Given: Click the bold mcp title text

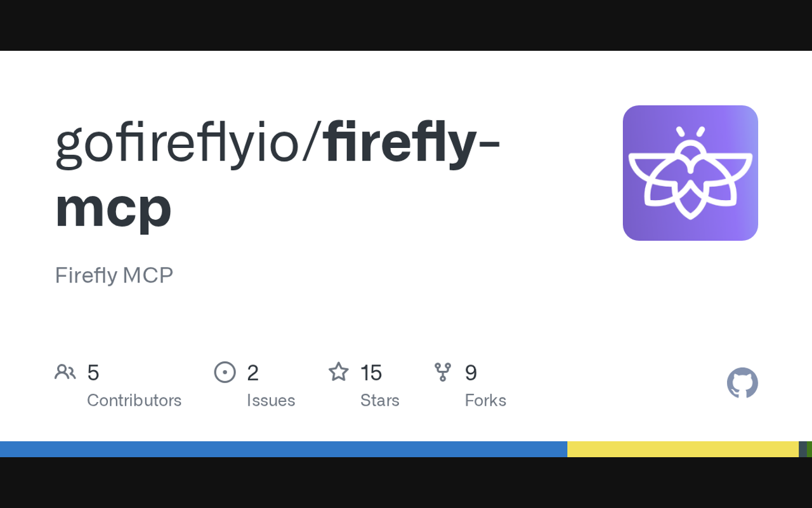Looking at the screenshot, I should (x=113, y=207).
